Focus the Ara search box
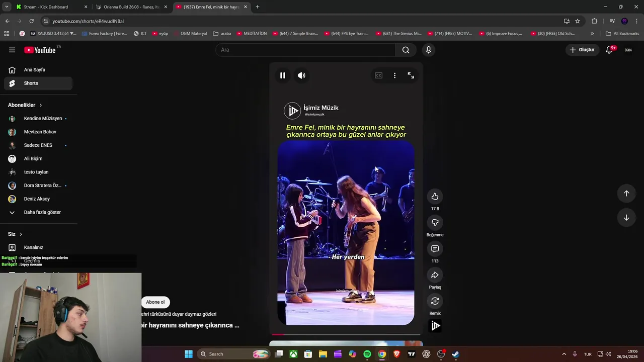The height and width of the screenshot is (362, 644). coord(304,50)
